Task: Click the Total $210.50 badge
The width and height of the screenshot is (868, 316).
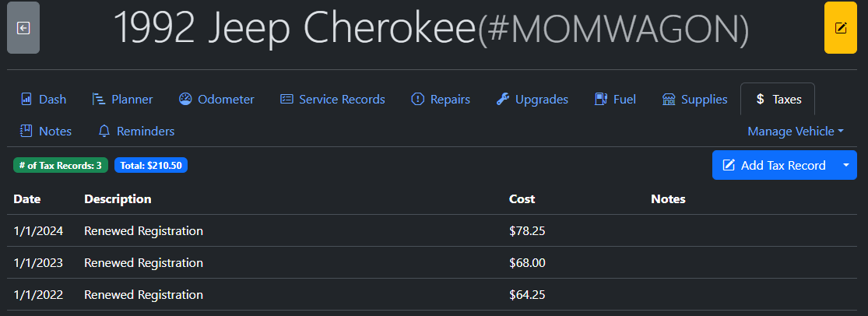Action: point(151,165)
